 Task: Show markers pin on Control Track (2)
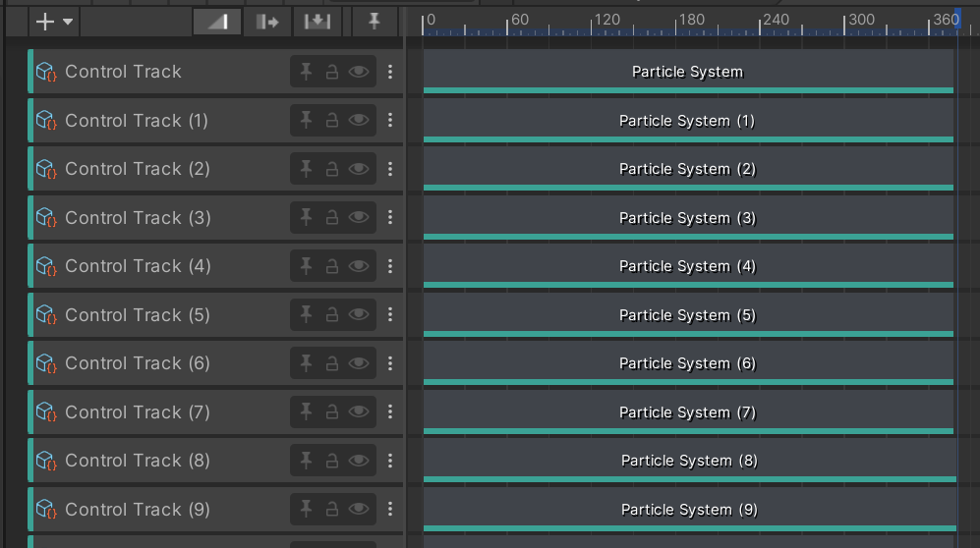click(x=306, y=169)
